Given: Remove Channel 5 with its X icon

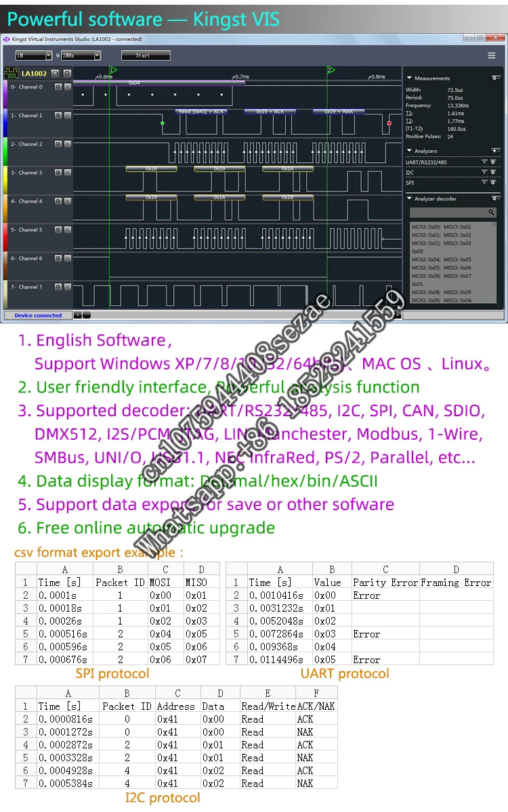Looking at the screenshot, I should coord(68,230).
